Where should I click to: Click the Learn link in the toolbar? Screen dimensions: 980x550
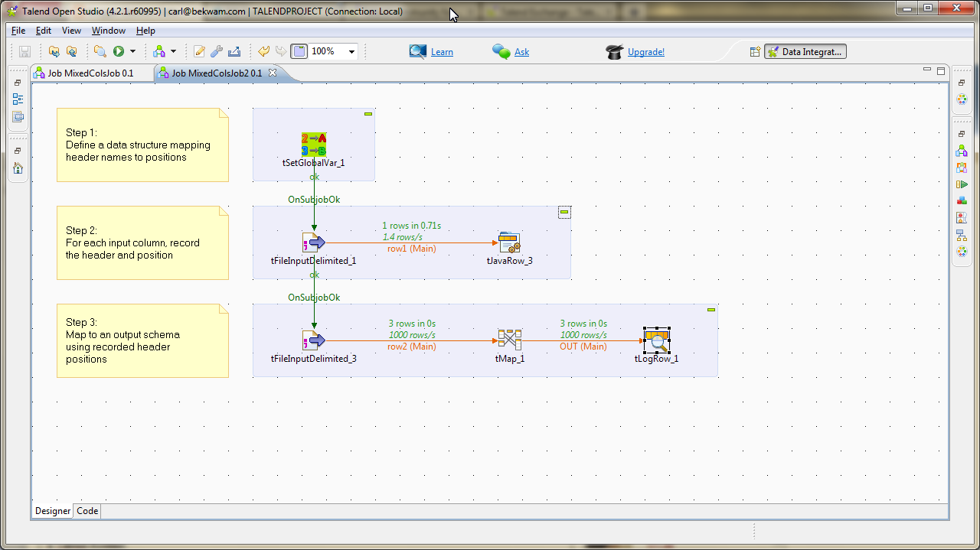tap(440, 51)
